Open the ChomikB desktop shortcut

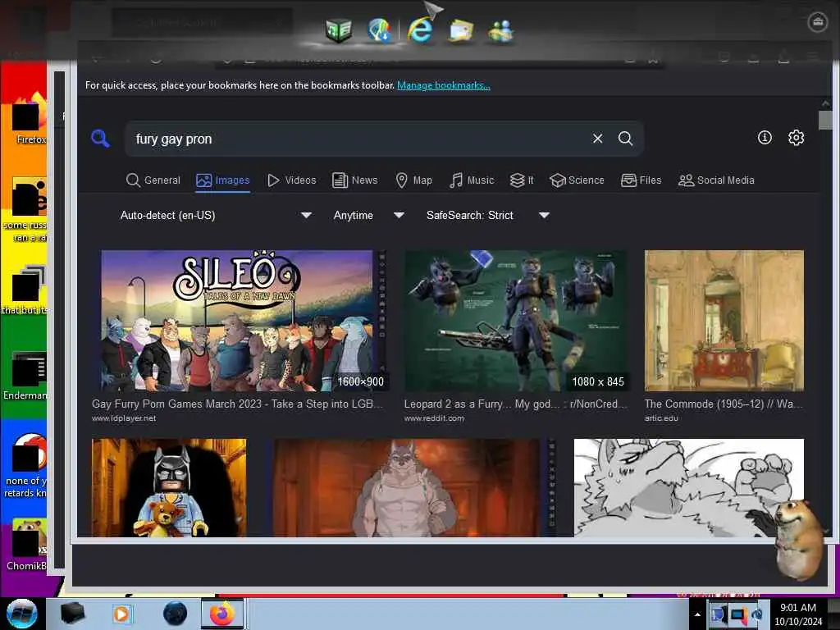coord(26,546)
